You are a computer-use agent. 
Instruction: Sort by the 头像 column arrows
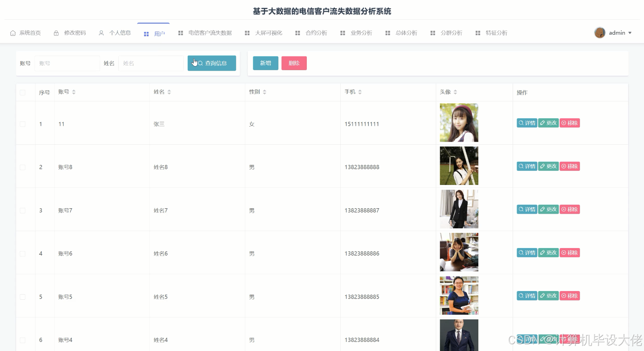(455, 92)
